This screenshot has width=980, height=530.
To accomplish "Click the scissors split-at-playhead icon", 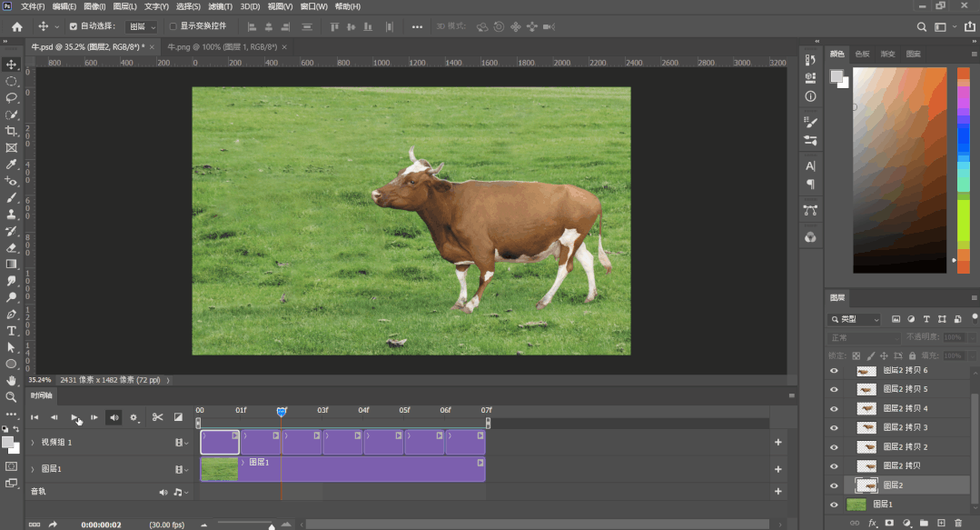I will (x=157, y=417).
